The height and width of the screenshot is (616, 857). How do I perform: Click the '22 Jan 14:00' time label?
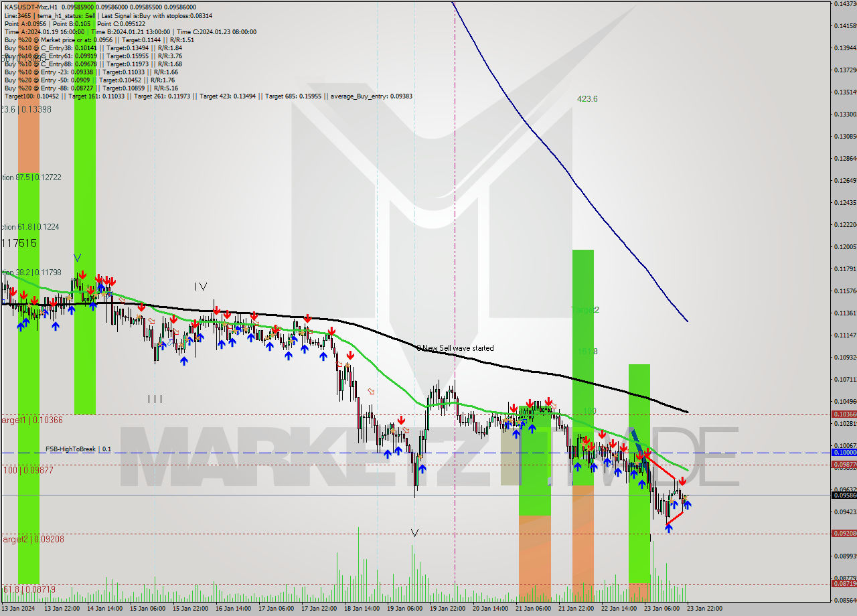coord(619,609)
